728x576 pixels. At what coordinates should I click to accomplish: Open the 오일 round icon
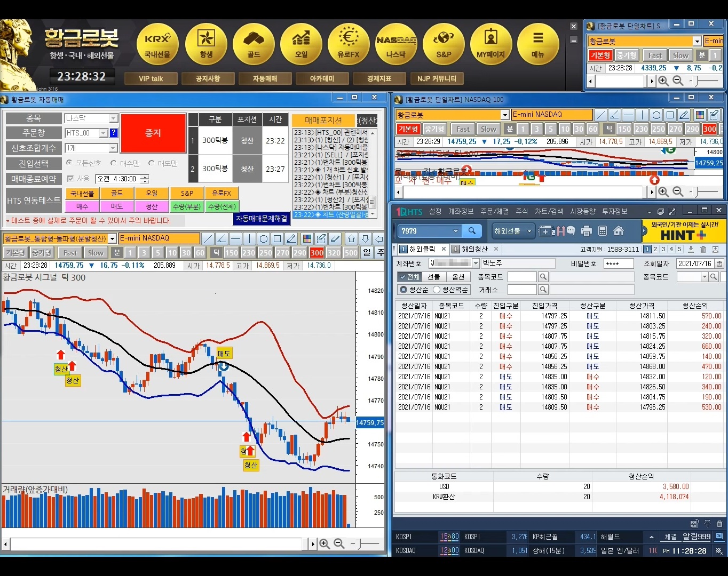[301, 44]
